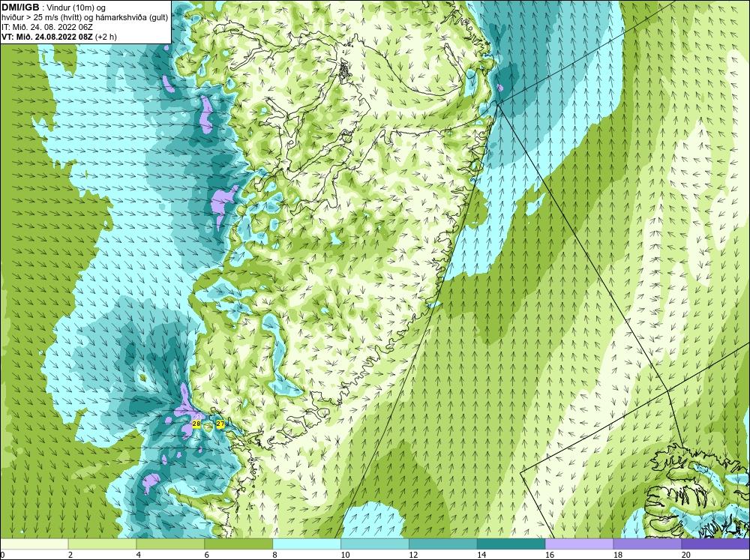Image resolution: width=750 pixels, height=560 pixels.
Task: Click the valid time 'VT: Mið. 24.08.2022 08Z (+2 h)'
Action: point(59,36)
